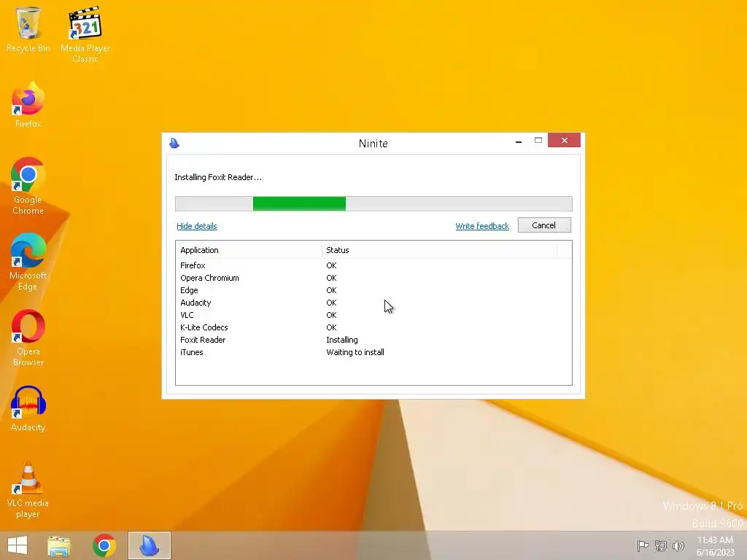Click the Application column header
This screenshot has height=560, width=747.
(x=249, y=250)
